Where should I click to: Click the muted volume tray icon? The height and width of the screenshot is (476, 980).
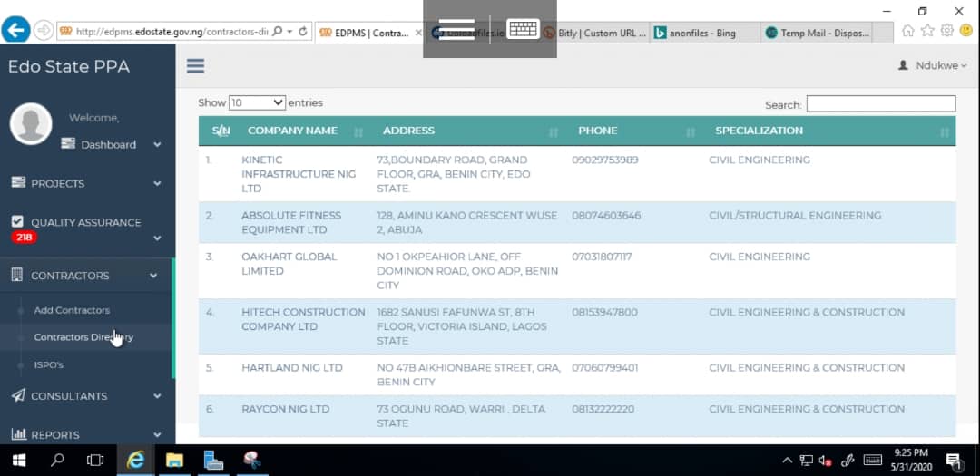click(825, 461)
